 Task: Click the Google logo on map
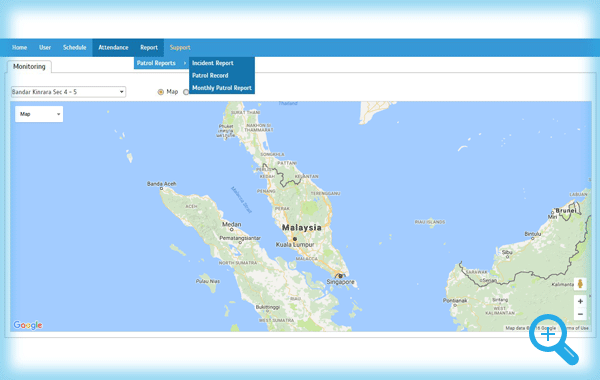(x=28, y=325)
